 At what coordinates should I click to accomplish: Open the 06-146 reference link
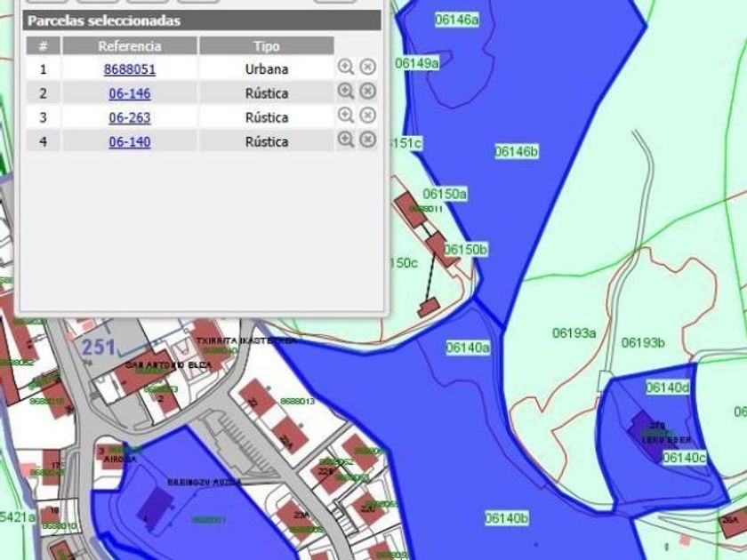click(x=130, y=93)
